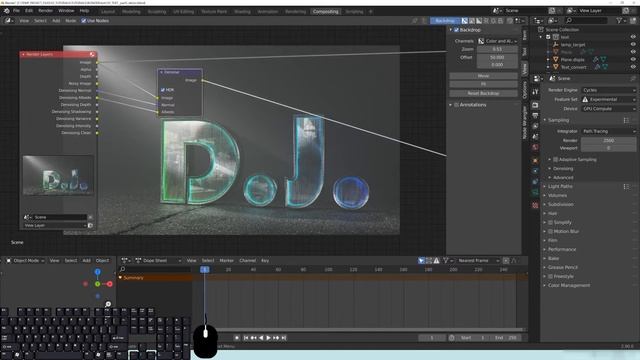Viewport: 640px width, 360px height.
Task: Click the current frame marker in timeline
Action: [x=205, y=269]
